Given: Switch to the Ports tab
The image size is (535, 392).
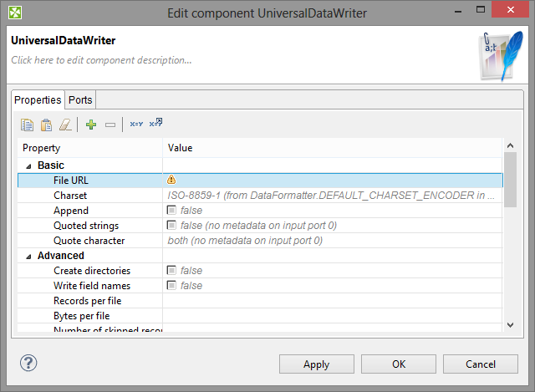Looking at the screenshot, I should click(80, 100).
